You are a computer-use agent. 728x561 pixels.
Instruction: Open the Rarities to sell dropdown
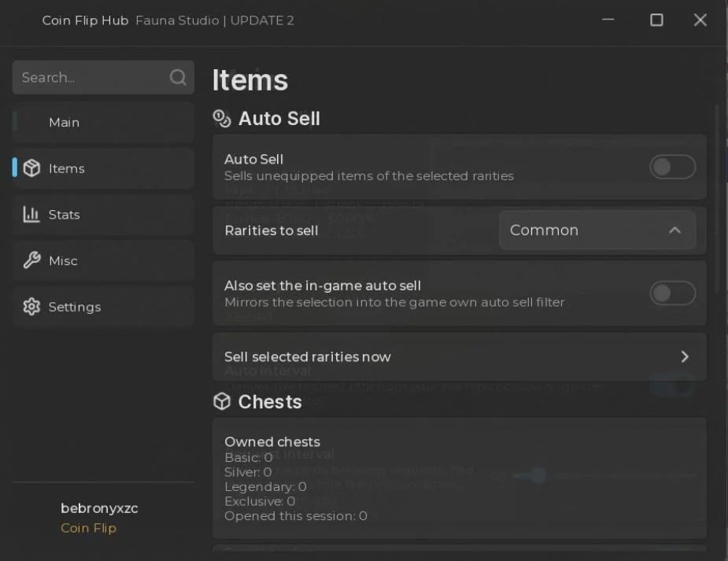(597, 231)
